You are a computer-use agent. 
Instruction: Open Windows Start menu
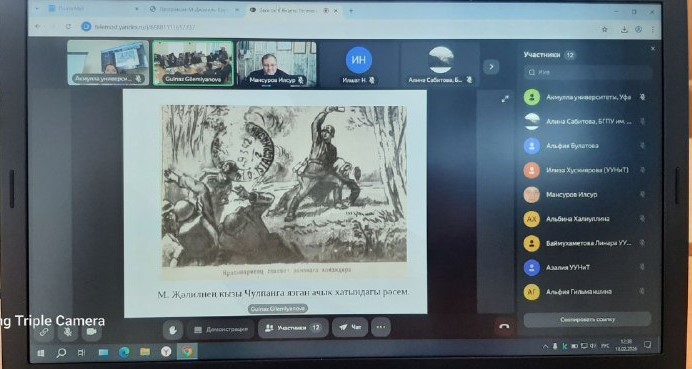41,352
